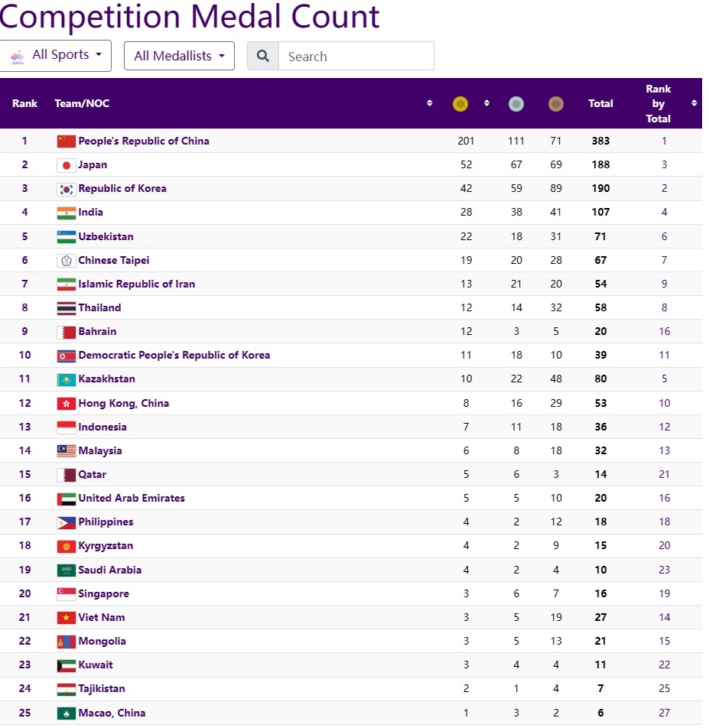This screenshot has width=709, height=728.
Task: Click the Philippines flag icon
Action: click(x=67, y=522)
